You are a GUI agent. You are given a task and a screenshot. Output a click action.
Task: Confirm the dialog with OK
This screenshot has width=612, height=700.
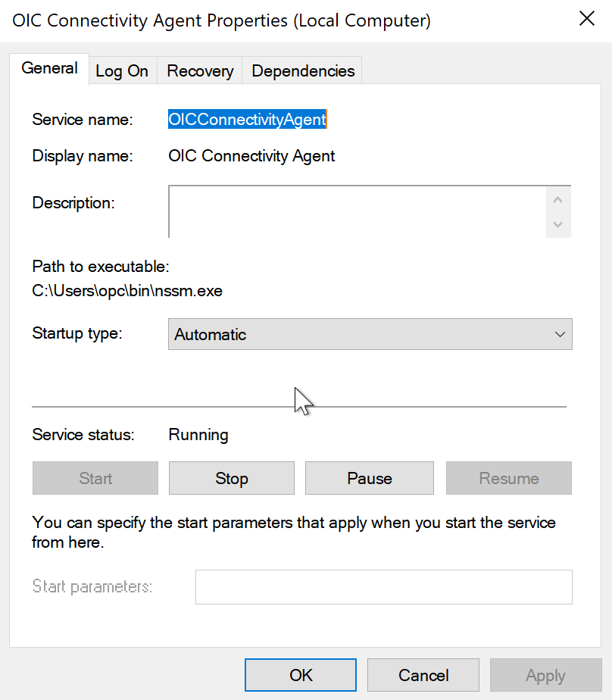click(x=301, y=675)
